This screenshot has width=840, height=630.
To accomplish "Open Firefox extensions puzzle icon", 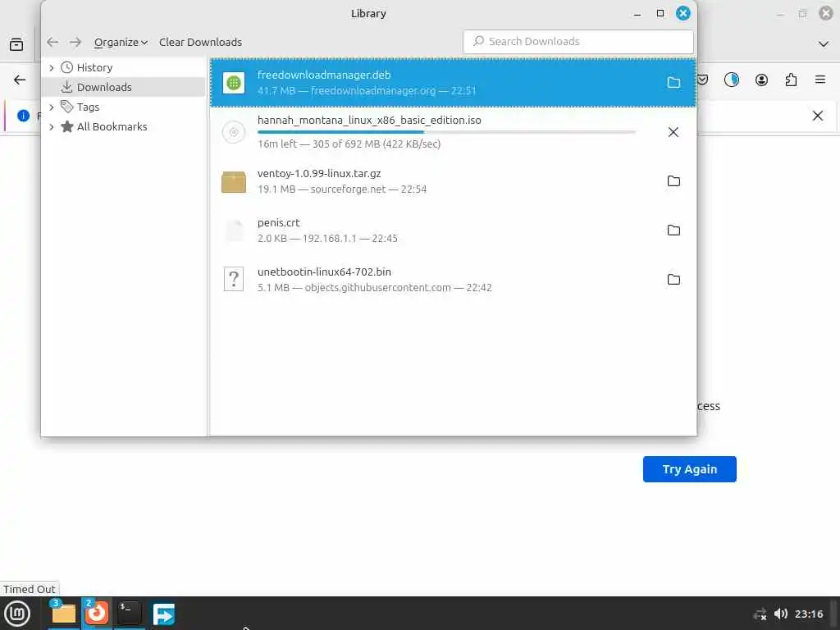I will tap(791, 80).
